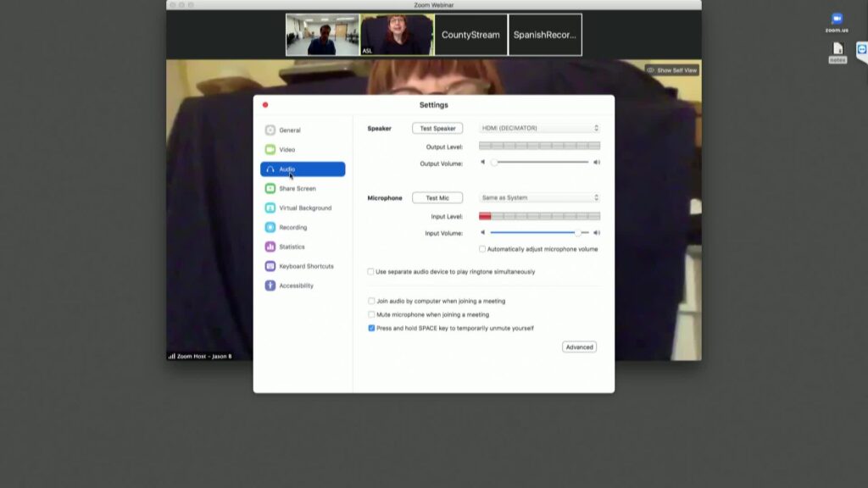The image size is (868, 488).
Task: Select the ASL interpreter video thumbnail
Action: (x=397, y=35)
